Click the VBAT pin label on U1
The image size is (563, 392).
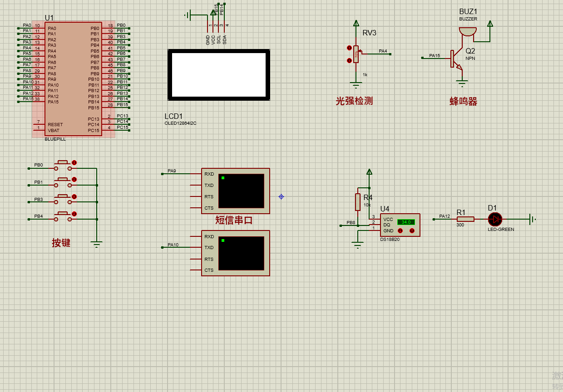(x=54, y=131)
